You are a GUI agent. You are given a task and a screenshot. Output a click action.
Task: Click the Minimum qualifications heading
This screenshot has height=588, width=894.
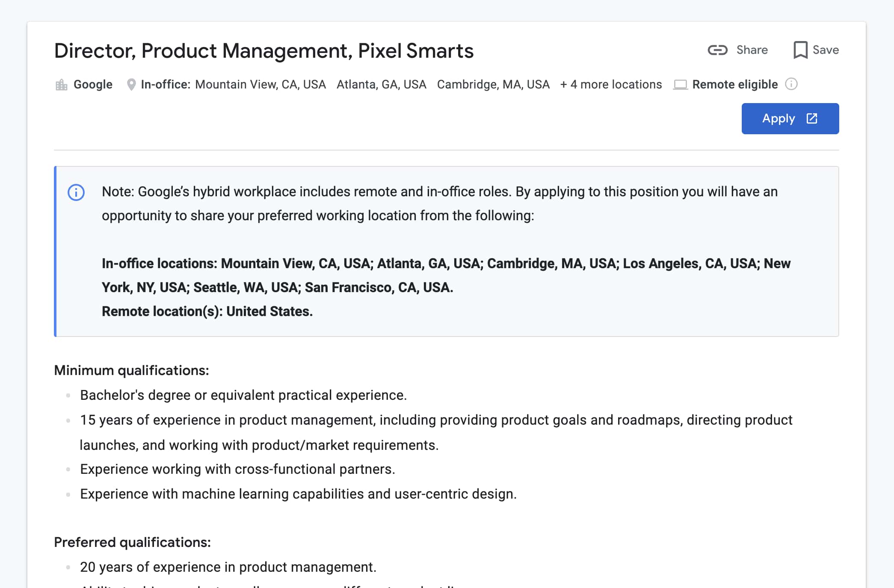[131, 370]
